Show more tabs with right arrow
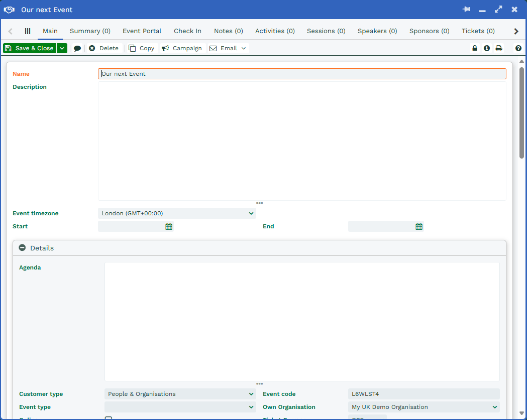 pos(516,31)
